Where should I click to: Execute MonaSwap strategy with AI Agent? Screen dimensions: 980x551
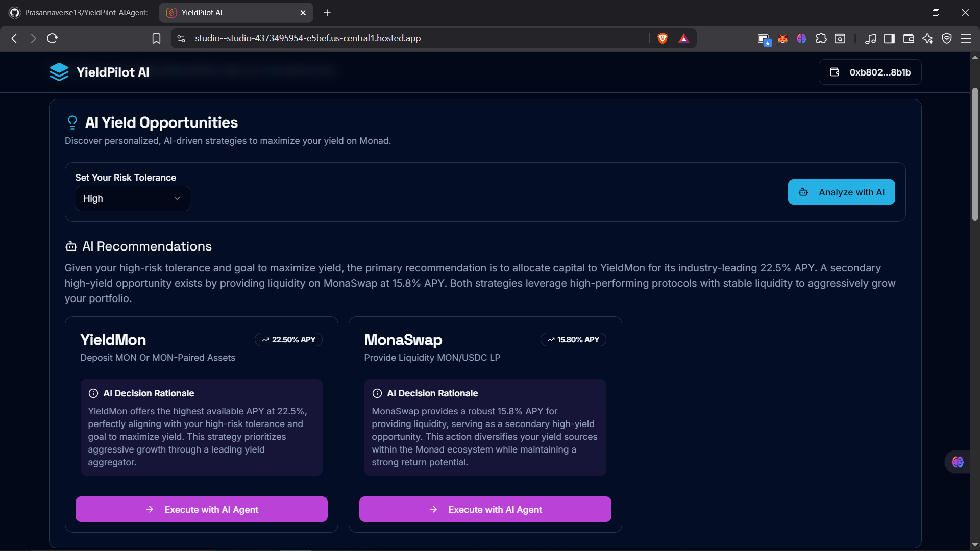[485, 509]
